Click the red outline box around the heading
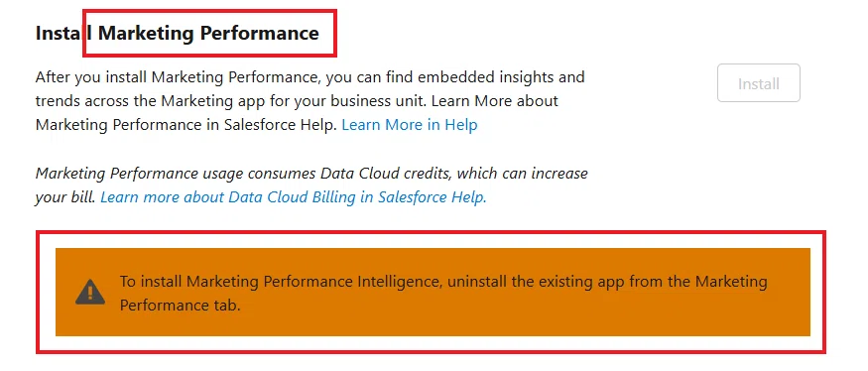This screenshot has height=371, width=868. (209, 11)
